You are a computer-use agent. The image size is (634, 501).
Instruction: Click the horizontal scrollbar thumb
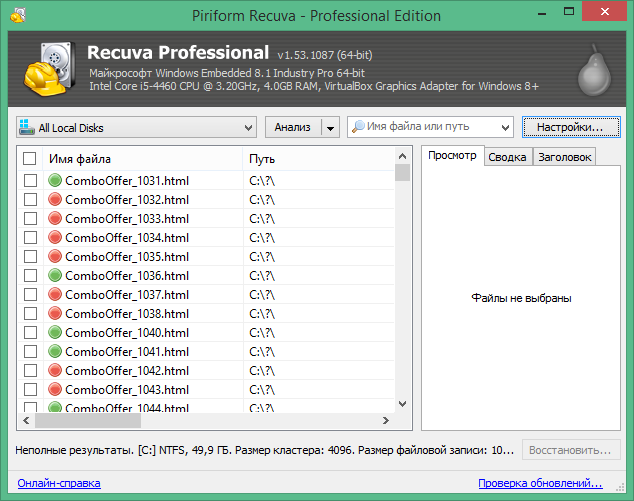pyautogui.click(x=88, y=421)
